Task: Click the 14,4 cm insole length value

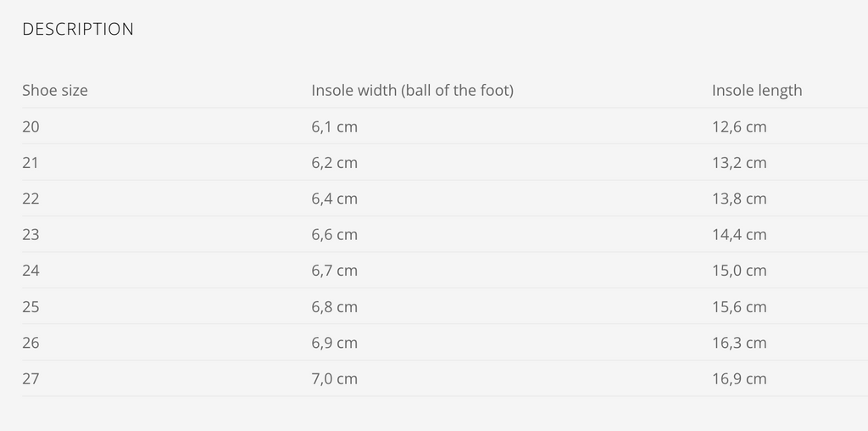Action: (x=738, y=234)
